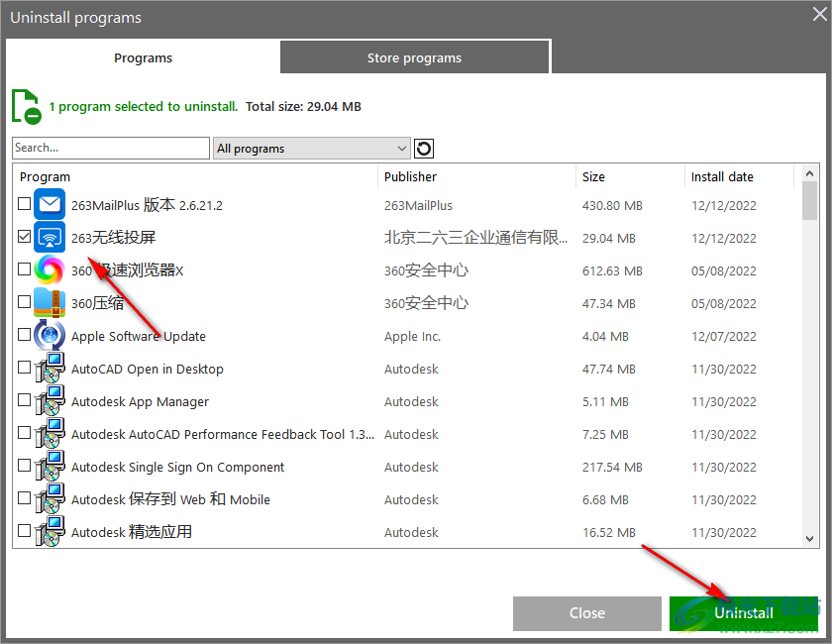832x644 pixels.
Task: Select the Autodesk App Manager name
Action: tap(140, 402)
